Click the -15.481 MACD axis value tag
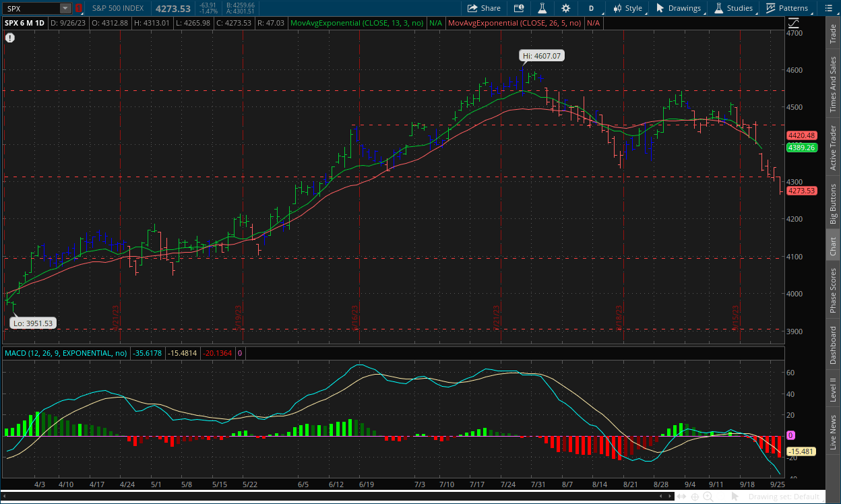 tap(802, 451)
